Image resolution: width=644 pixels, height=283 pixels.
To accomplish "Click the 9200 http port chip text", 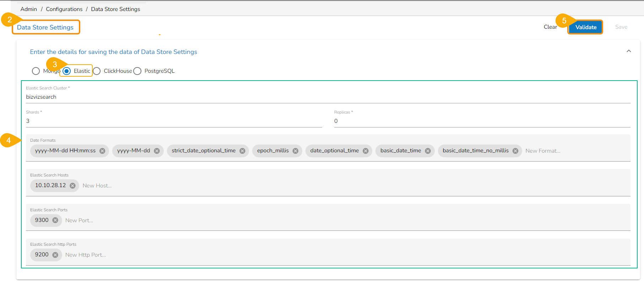I will tap(42, 255).
